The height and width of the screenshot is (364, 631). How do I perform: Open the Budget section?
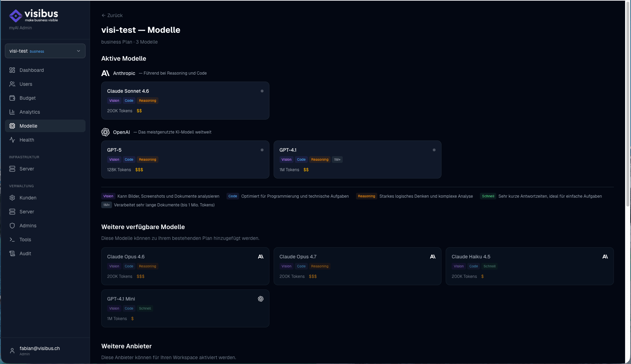point(28,98)
